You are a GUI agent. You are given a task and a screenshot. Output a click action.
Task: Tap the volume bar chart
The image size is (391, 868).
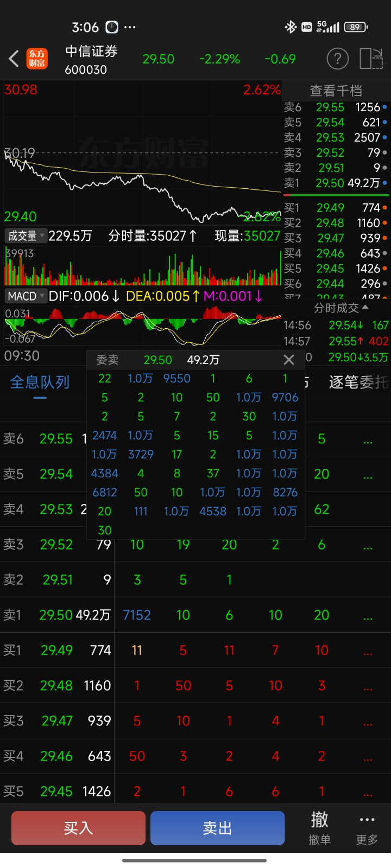click(142, 266)
